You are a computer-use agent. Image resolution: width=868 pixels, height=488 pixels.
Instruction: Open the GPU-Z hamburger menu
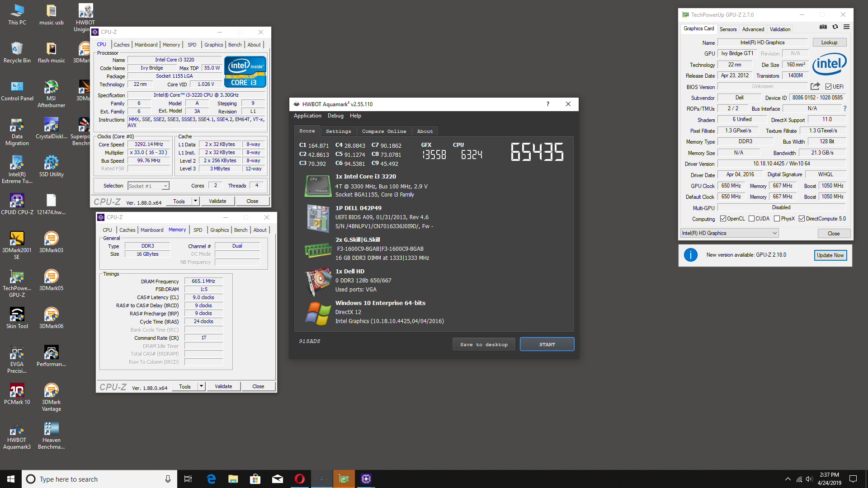[846, 27]
